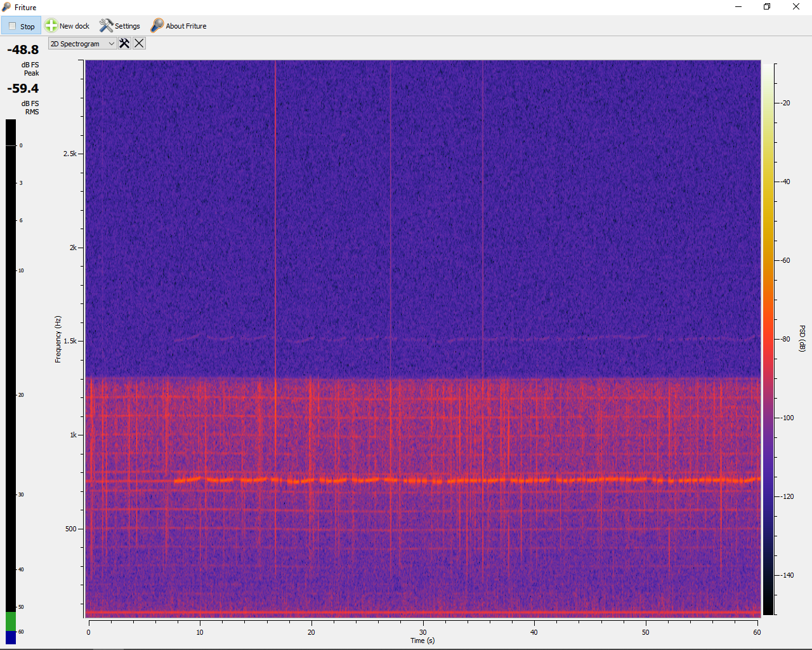Click the Frequency (Hz) axis label

(58, 339)
